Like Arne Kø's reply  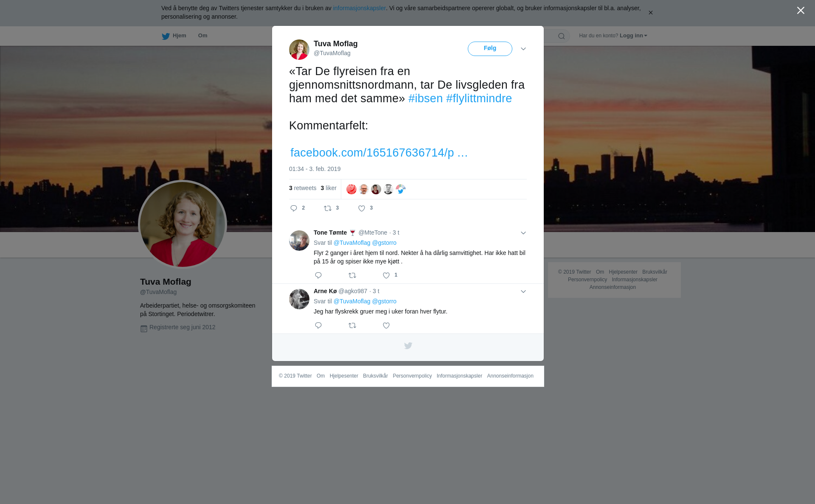386,326
